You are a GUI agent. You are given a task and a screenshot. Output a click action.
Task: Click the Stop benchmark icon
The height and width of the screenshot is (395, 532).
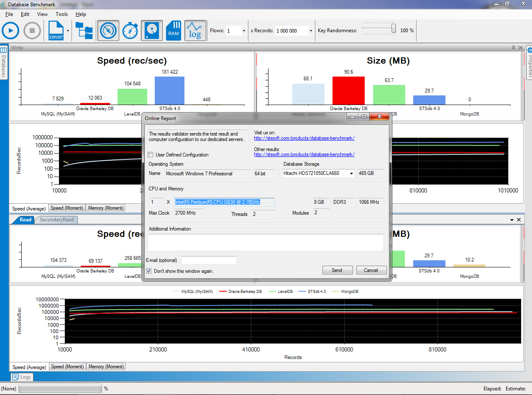(x=32, y=31)
